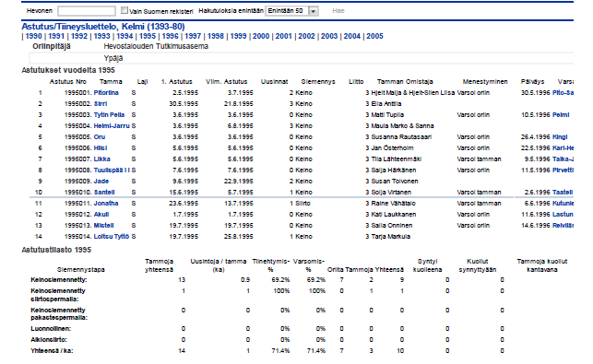This screenshot has width=593, height=364.
Task: Open the Enintään 50 results dropdown
Action: coord(292,11)
